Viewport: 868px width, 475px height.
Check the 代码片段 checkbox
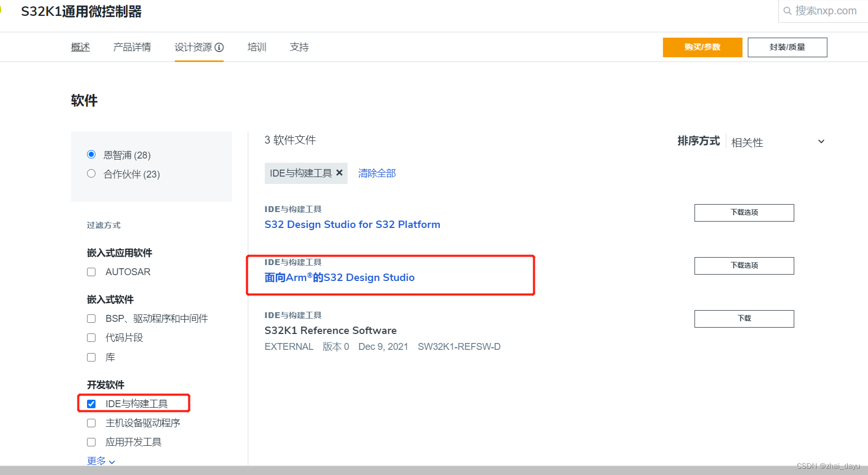click(x=91, y=338)
